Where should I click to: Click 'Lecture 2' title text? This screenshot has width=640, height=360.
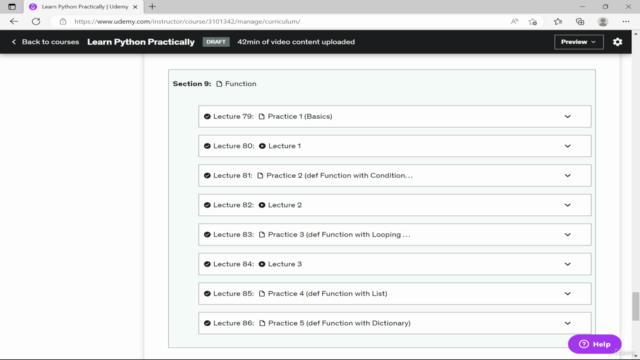[x=285, y=205]
